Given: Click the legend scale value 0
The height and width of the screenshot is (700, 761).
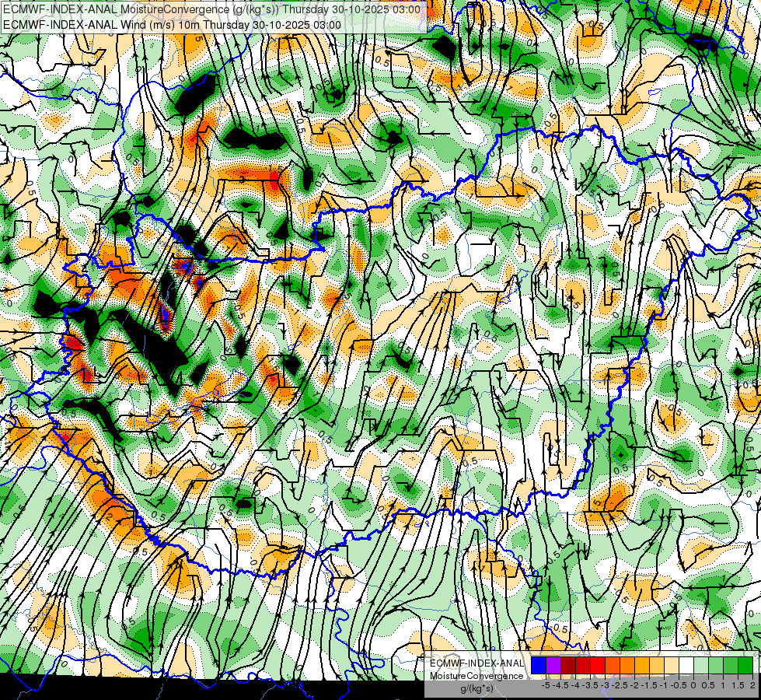Looking at the screenshot, I should tap(693, 685).
